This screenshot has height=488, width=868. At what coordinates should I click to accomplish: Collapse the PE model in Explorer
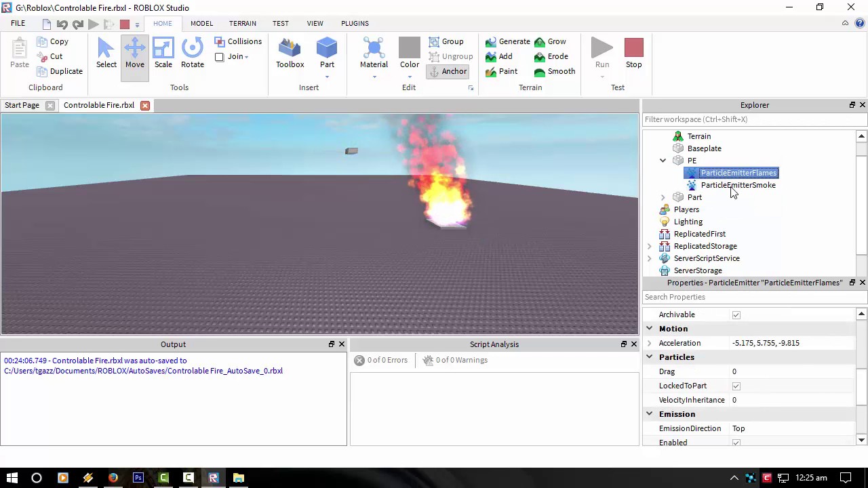pos(663,161)
